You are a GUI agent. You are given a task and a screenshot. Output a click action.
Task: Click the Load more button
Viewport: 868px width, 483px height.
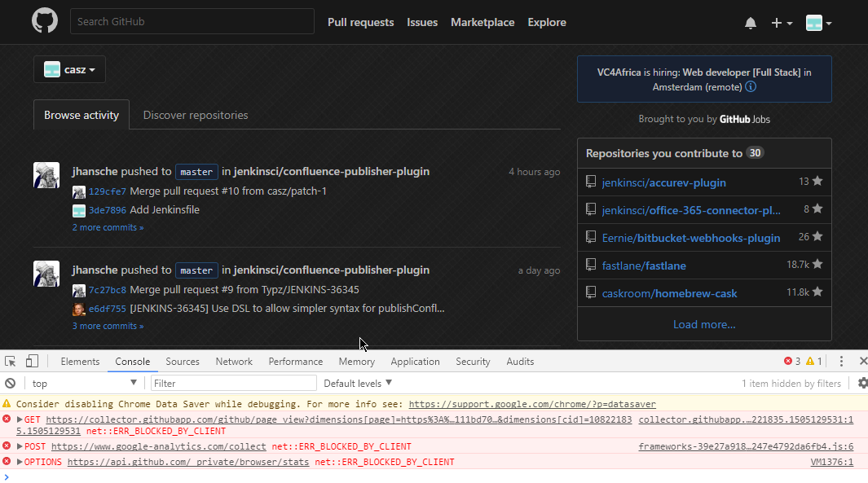point(703,324)
